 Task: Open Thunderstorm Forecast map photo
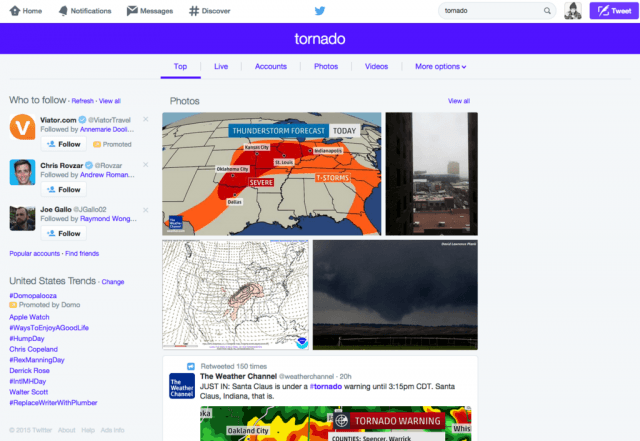coord(272,174)
